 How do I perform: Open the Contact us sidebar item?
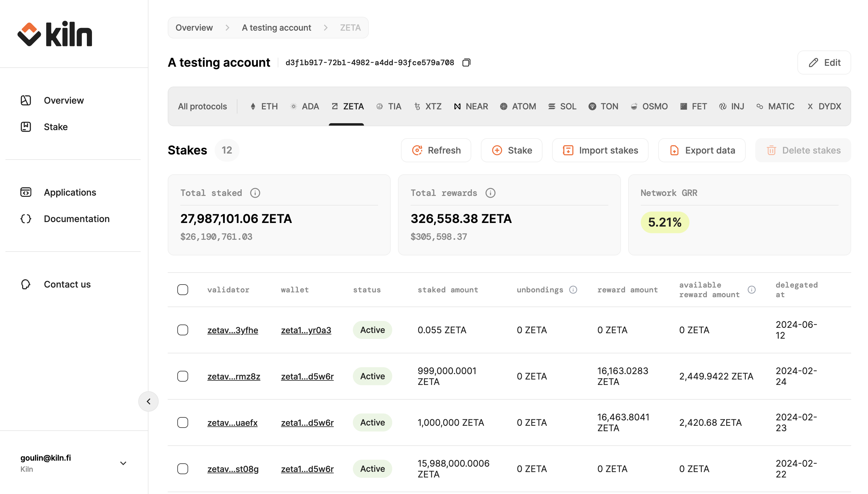(x=67, y=284)
